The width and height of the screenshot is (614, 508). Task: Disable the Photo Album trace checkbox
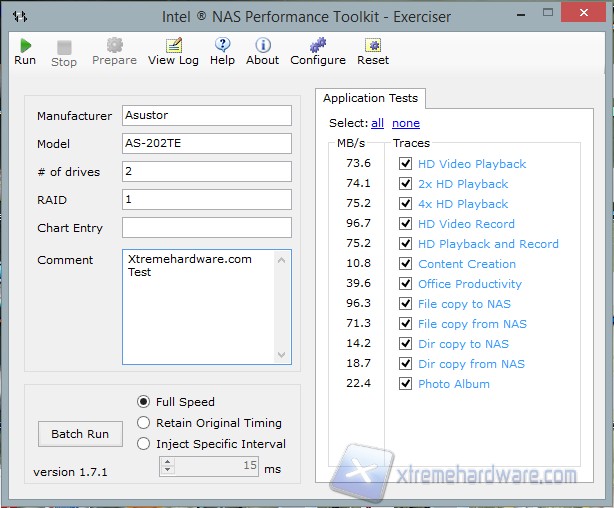click(405, 384)
